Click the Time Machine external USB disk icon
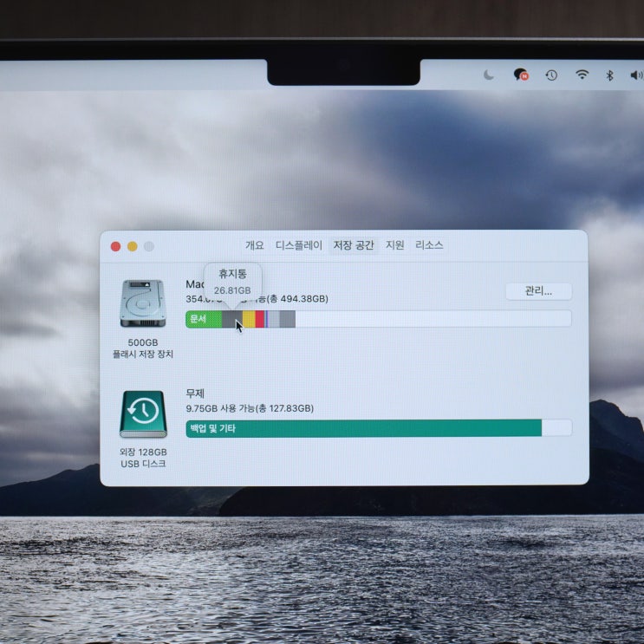Viewport: 644px width, 644px height. click(x=143, y=414)
